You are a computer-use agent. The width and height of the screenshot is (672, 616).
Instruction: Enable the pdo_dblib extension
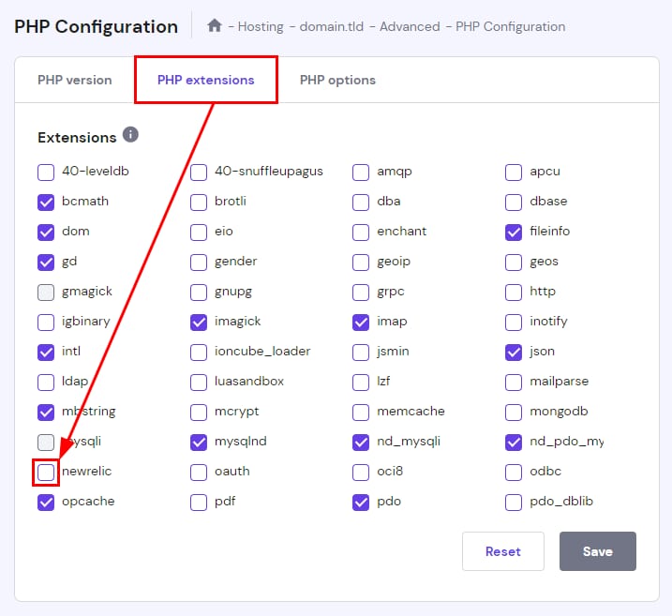[514, 502]
